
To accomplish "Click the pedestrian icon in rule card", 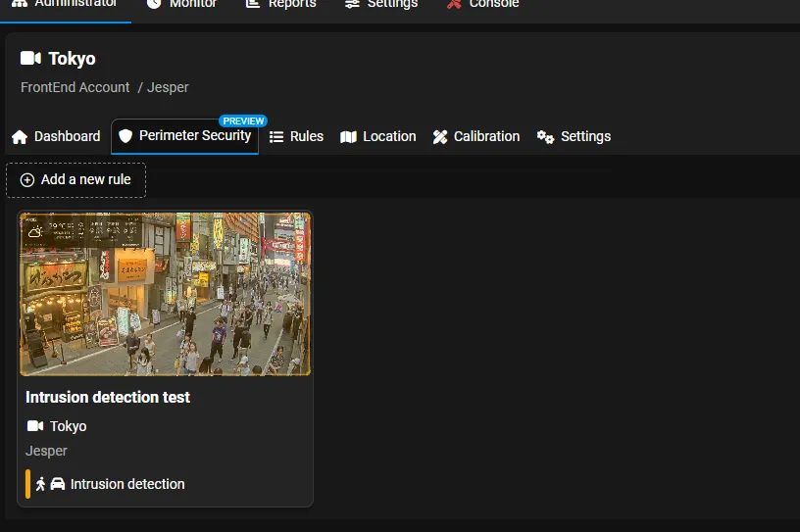I will (40, 484).
